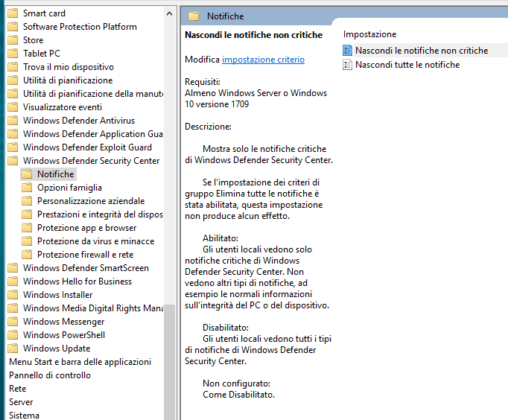Screen dimensions: 508x420
Task: Click the Tablet PC folder icon
Action: 13,54
